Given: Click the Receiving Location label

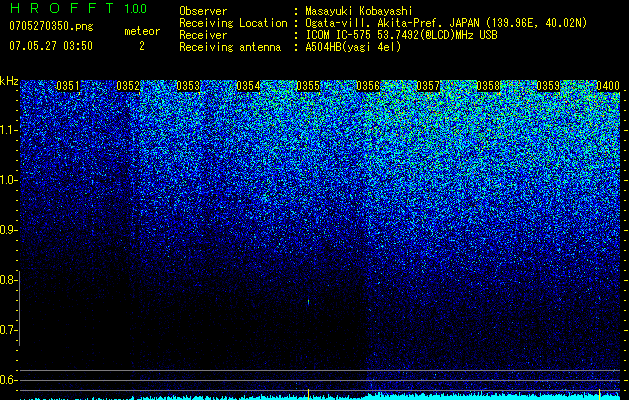Looking at the screenshot, I should click(233, 23).
